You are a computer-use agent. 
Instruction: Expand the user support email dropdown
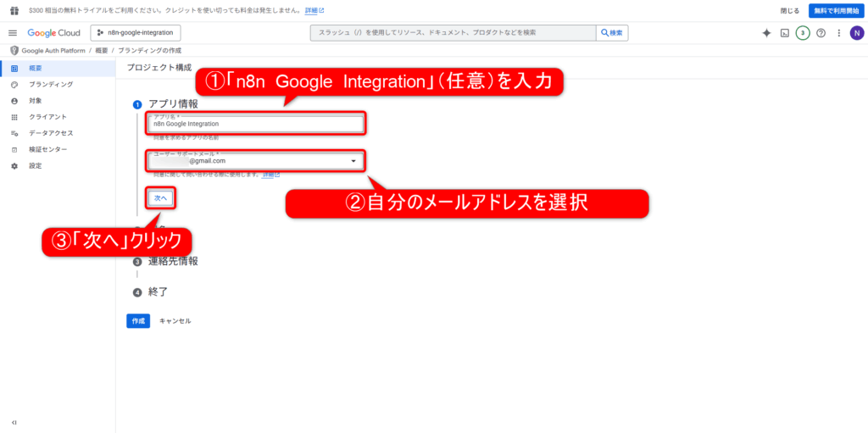click(353, 160)
